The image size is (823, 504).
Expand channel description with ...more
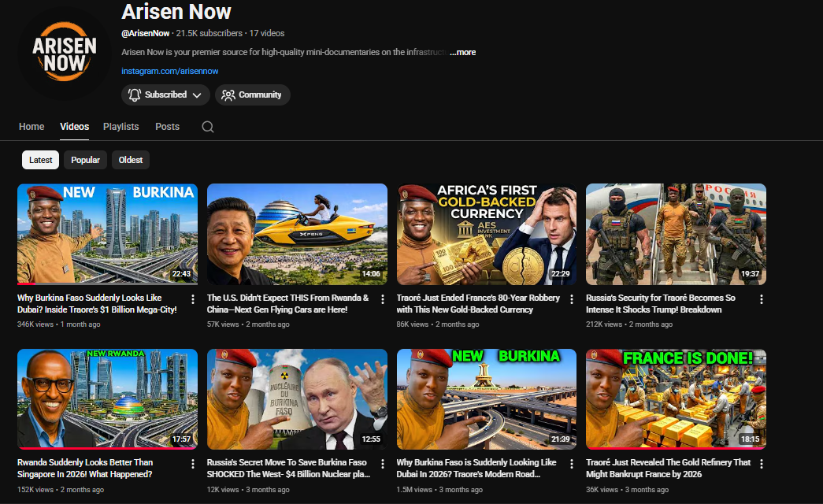click(x=462, y=52)
